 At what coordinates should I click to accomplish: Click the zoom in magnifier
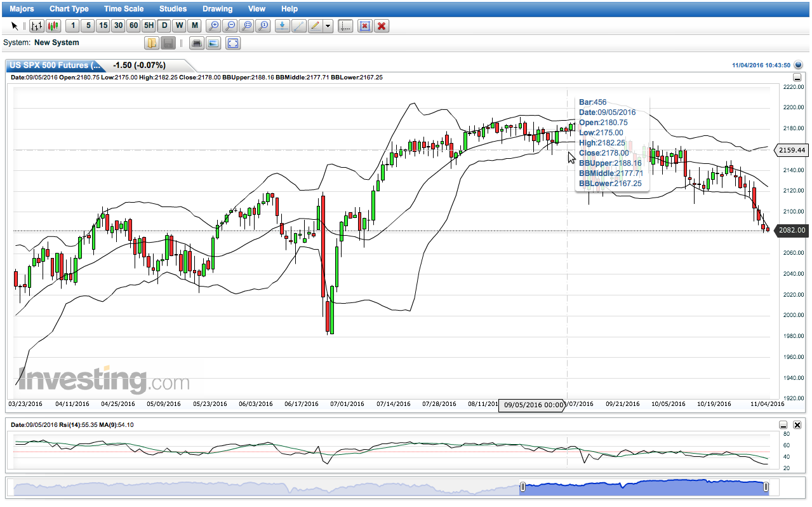click(x=214, y=26)
